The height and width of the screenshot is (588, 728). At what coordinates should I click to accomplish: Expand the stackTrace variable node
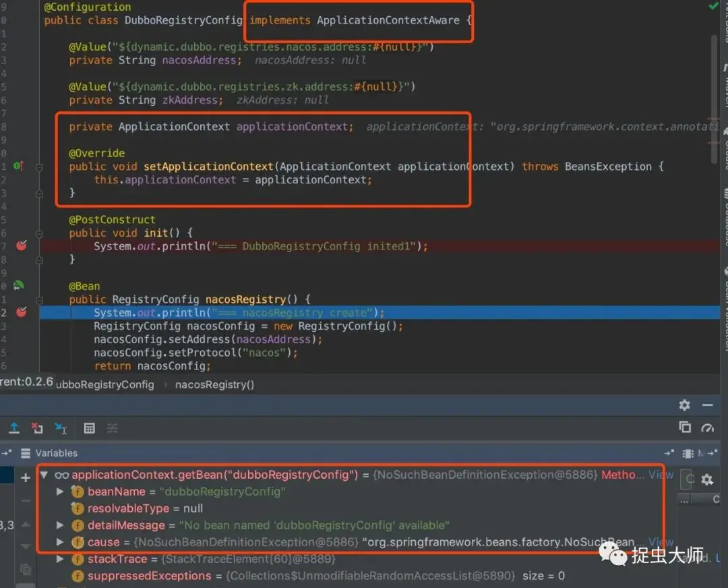[60, 559]
